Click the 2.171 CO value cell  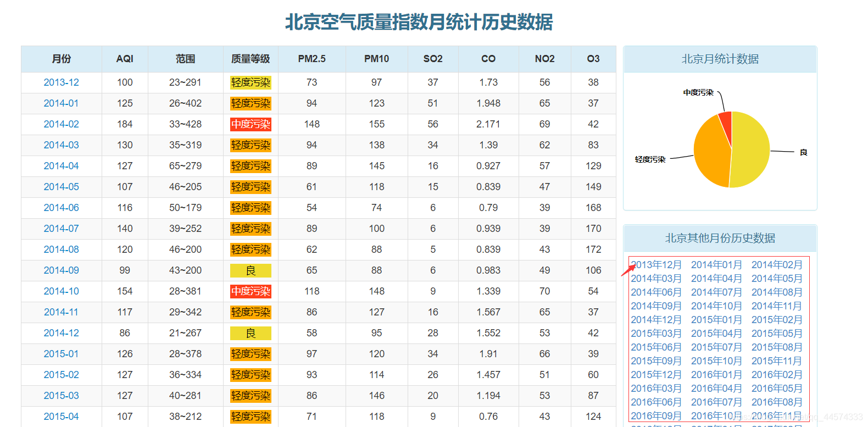(x=488, y=124)
